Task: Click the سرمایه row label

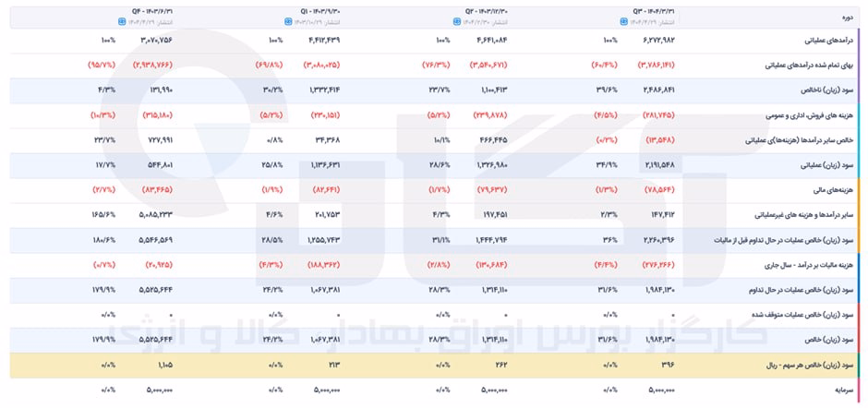Action: point(844,390)
